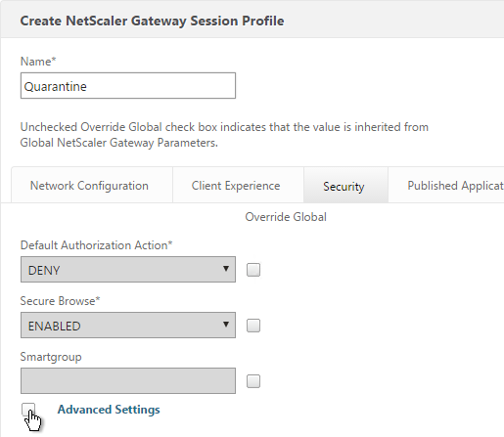Click the Name field containing Quarantine
Screen dimensions: 504x437
click(x=128, y=86)
